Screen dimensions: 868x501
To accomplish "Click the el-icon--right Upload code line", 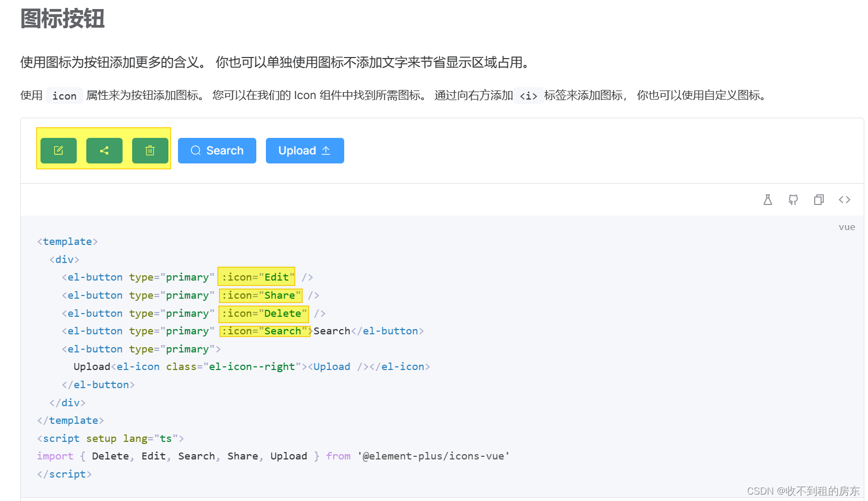I will coord(252,367).
